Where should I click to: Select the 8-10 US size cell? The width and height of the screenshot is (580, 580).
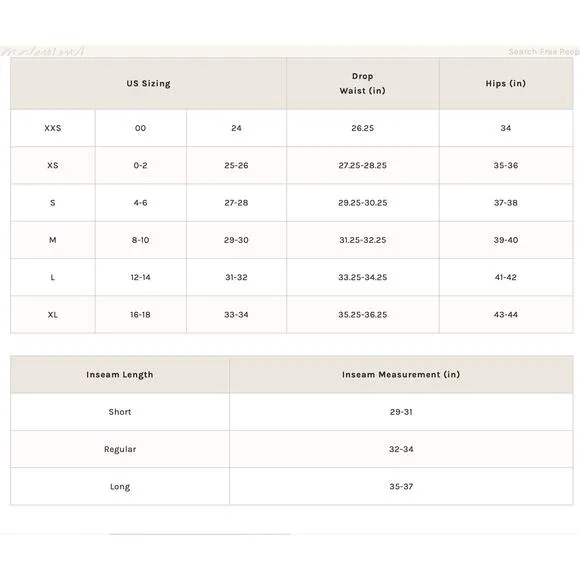(x=141, y=240)
